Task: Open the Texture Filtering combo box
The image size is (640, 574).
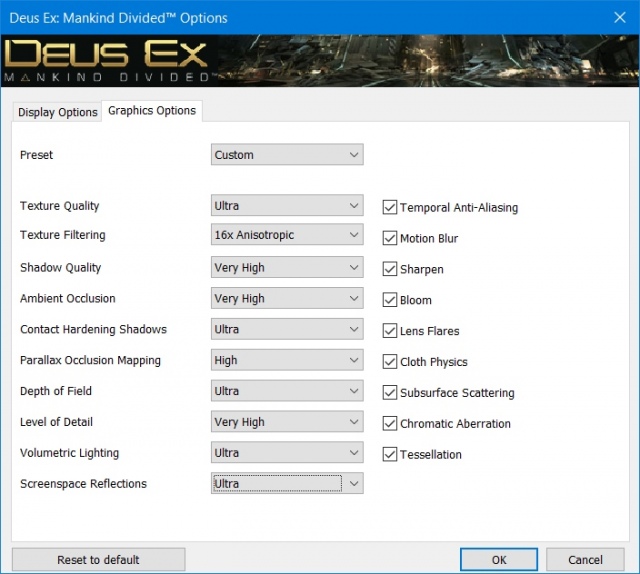Action: click(287, 235)
